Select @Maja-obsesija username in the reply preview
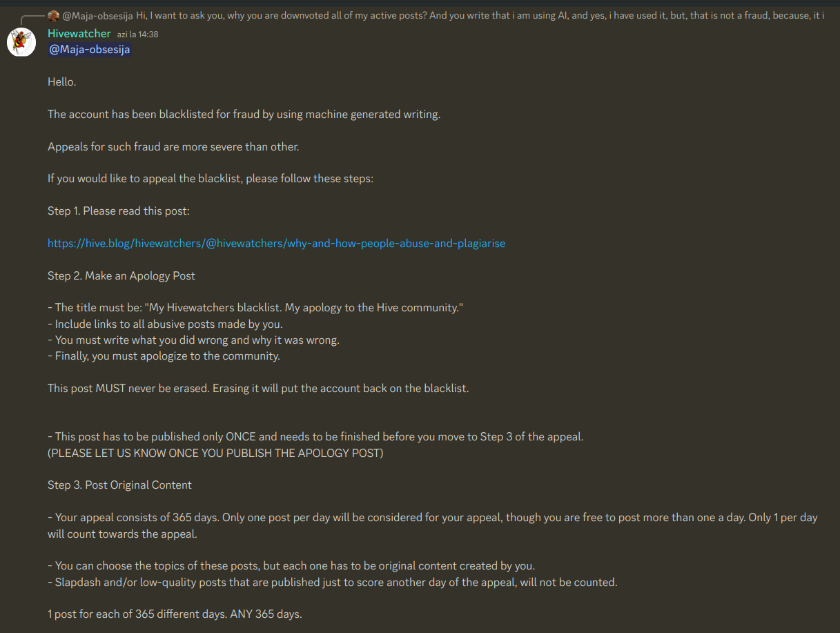This screenshot has height=633, width=840. point(98,16)
